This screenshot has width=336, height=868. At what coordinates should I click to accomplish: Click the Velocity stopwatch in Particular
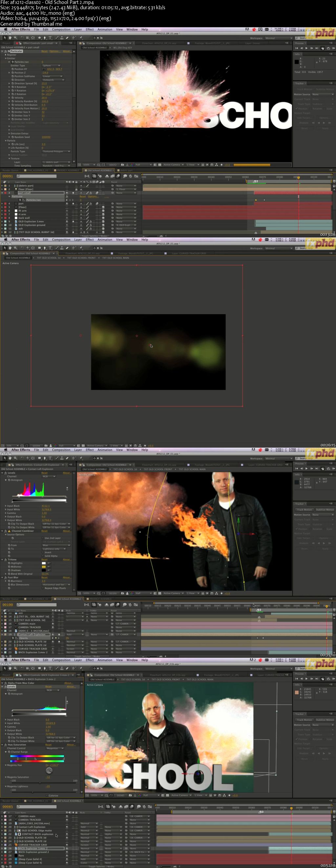pyautogui.click(x=12, y=98)
